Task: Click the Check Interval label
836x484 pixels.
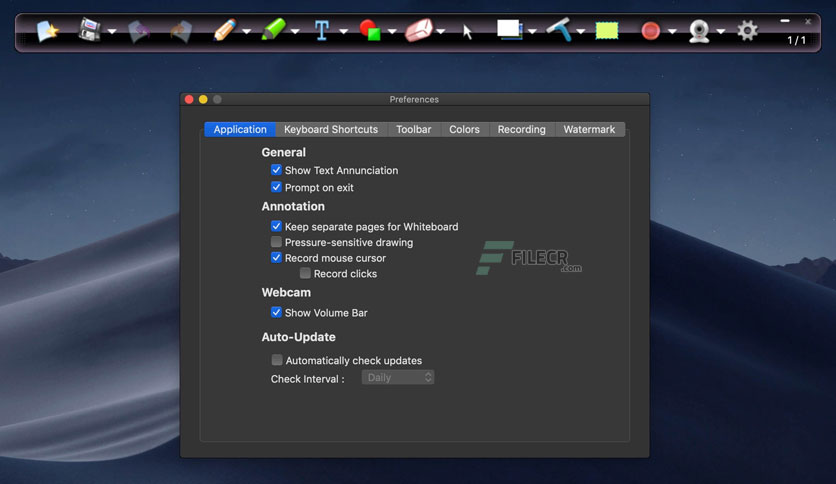Action: point(308,379)
